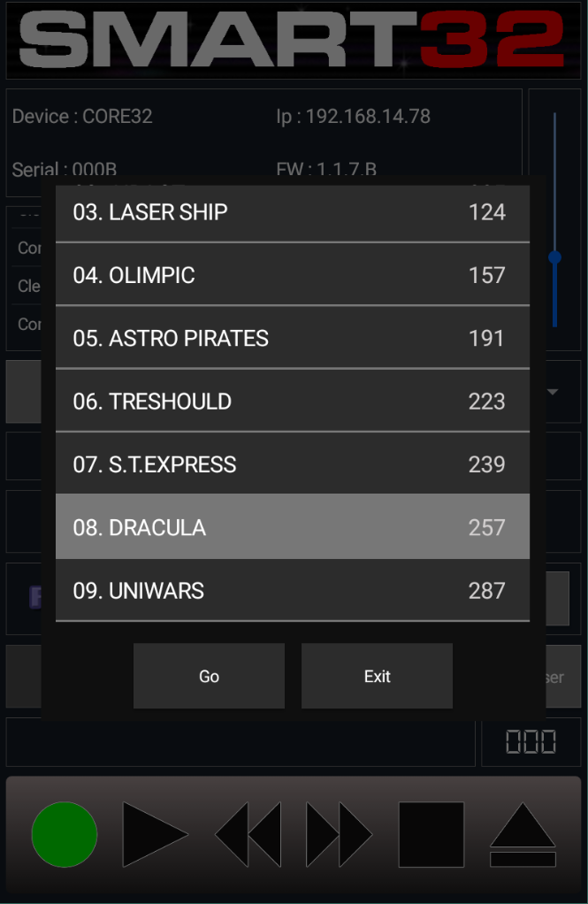Choose 04. OLIMPIC entry
This screenshot has width=588, height=904.
[293, 275]
